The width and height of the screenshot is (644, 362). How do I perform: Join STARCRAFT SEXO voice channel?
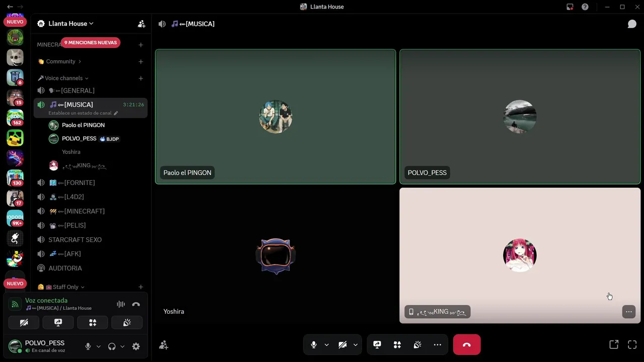coord(91,240)
